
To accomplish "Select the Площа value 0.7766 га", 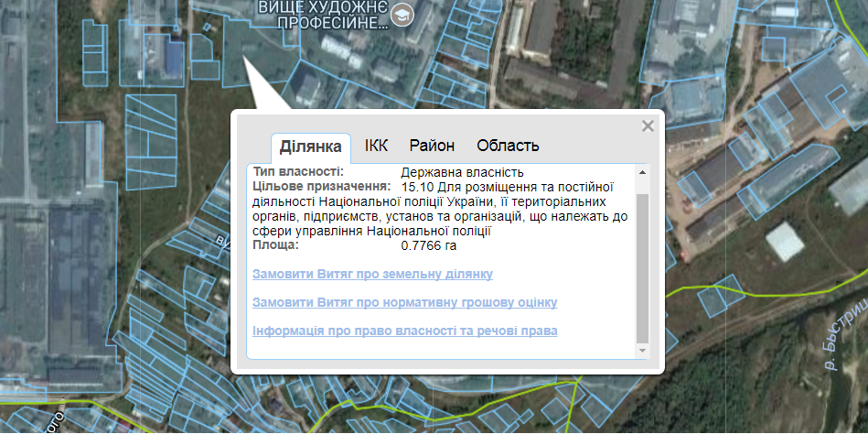I will pyautogui.click(x=428, y=245).
